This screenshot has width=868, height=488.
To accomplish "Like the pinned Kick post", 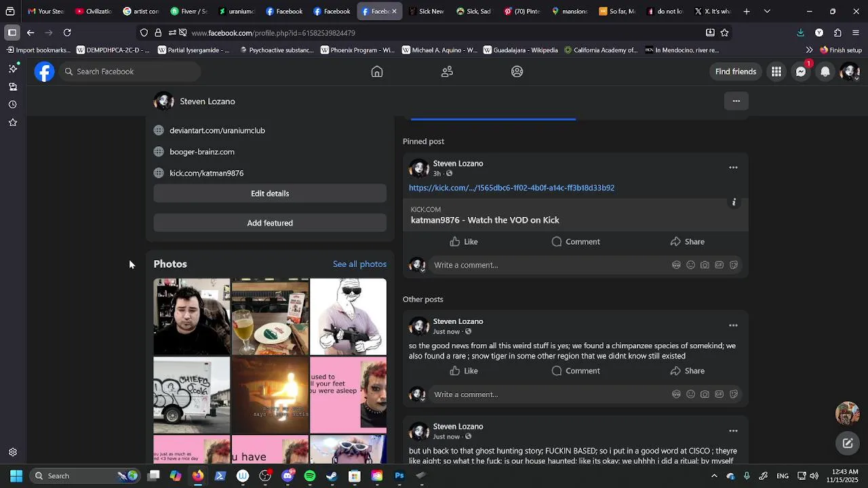I will point(464,242).
